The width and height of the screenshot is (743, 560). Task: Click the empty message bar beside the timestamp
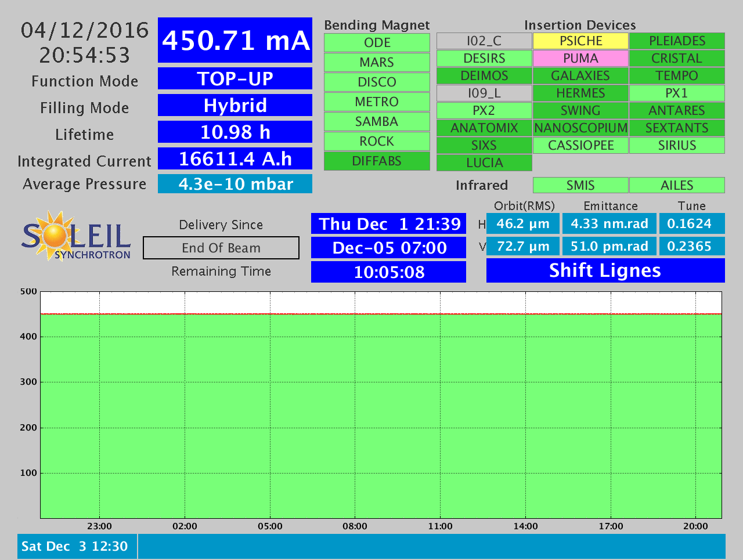(x=432, y=546)
